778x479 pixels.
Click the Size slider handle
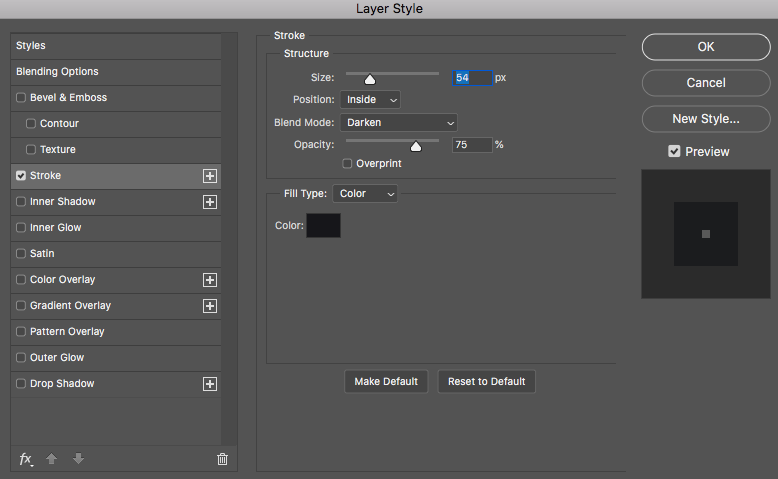click(370, 79)
